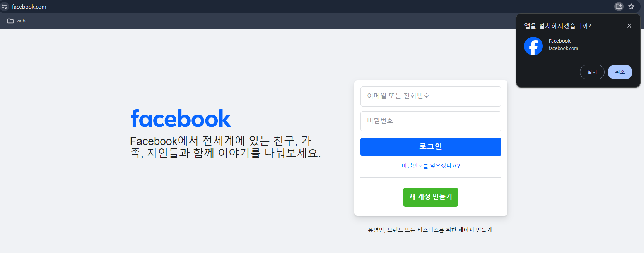The height and width of the screenshot is (253, 644).
Task: Bookmark this page with the star icon
Action: [x=631, y=7]
